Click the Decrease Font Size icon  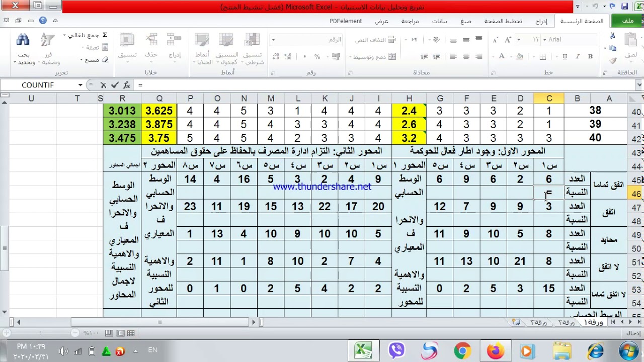[496, 40]
